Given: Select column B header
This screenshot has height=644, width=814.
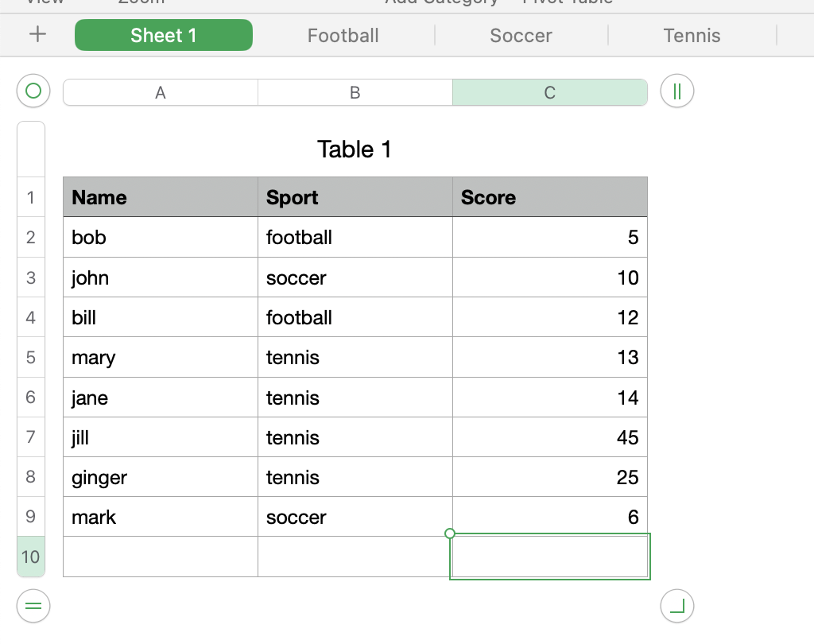Looking at the screenshot, I should [x=355, y=93].
